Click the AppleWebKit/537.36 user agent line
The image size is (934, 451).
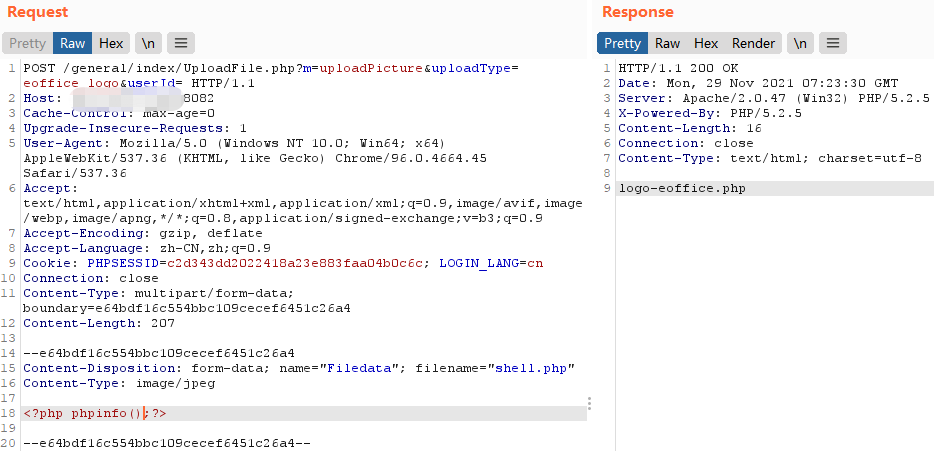click(x=255, y=158)
